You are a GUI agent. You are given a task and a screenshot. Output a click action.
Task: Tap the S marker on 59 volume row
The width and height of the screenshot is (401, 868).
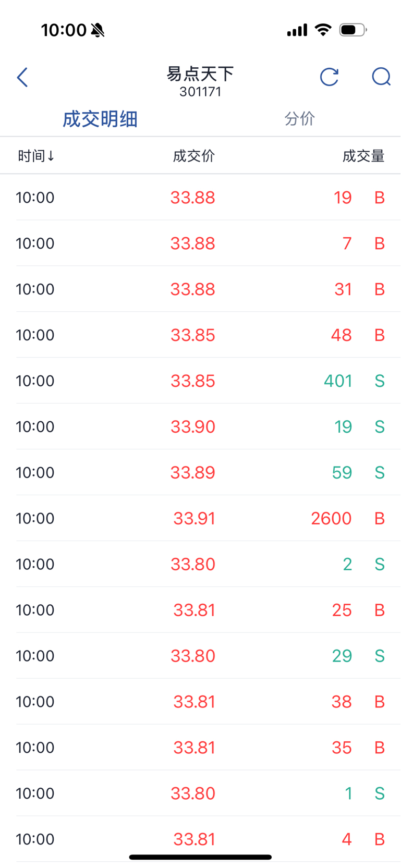point(380,472)
